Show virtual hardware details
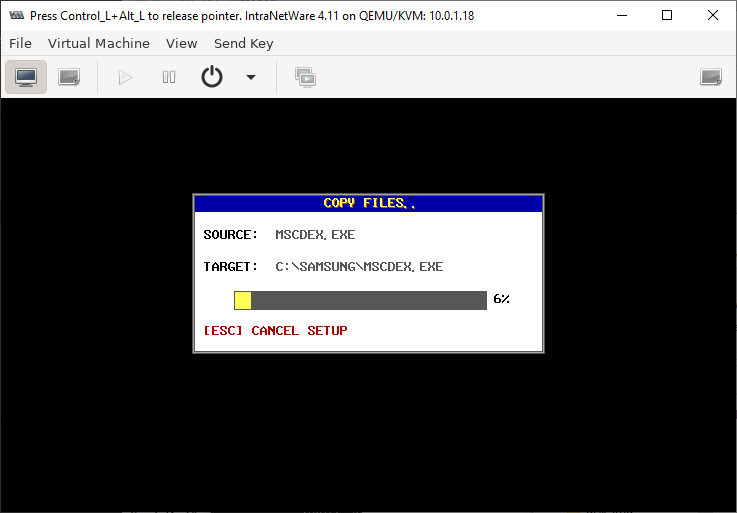This screenshot has width=737, height=513. [x=69, y=77]
